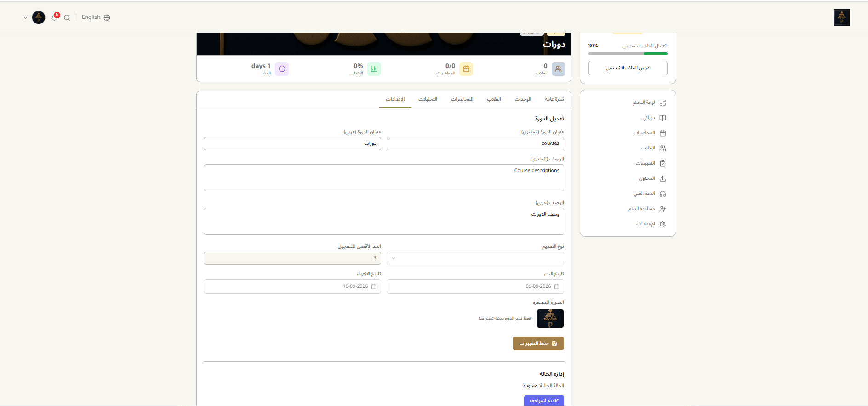Click the students count icon in stats row
Viewport: 868px width, 406px height.
[558, 69]
